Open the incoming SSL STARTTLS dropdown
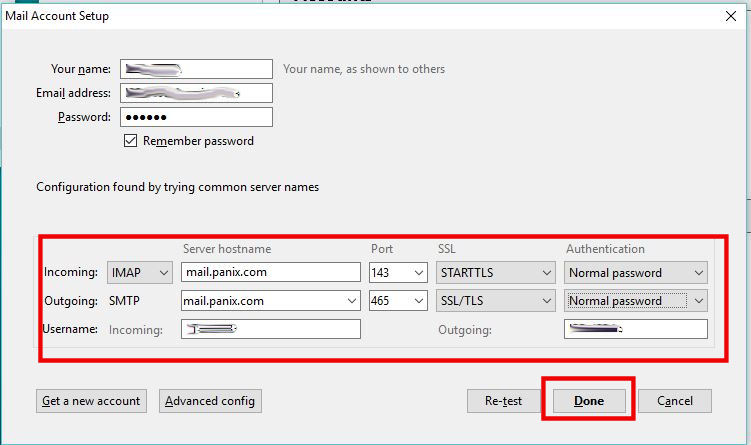 click(x=495, y=272)
